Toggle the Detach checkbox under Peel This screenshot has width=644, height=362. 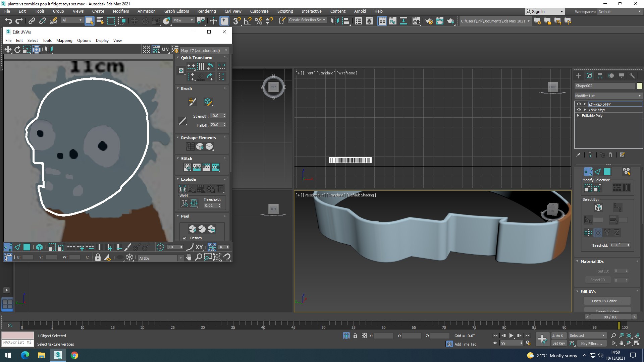[184, 238]
